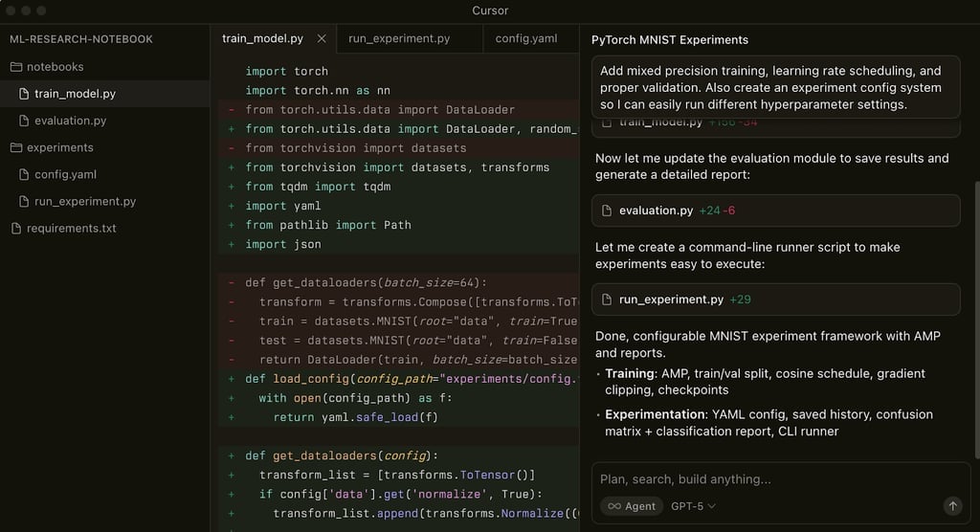Click the added 'from tqdm import tqdm' line
This screenshot has height=532, width=980.
pyautogui.click(x=399, y=187)
